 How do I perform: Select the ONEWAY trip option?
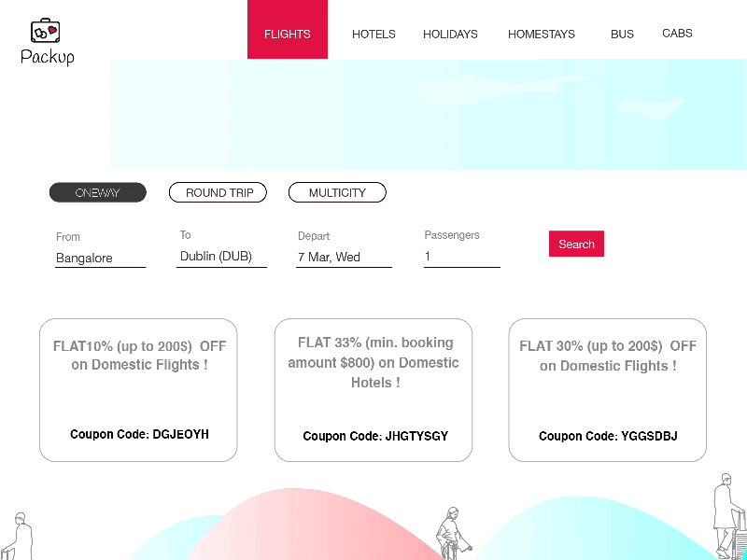coord(97,192)
